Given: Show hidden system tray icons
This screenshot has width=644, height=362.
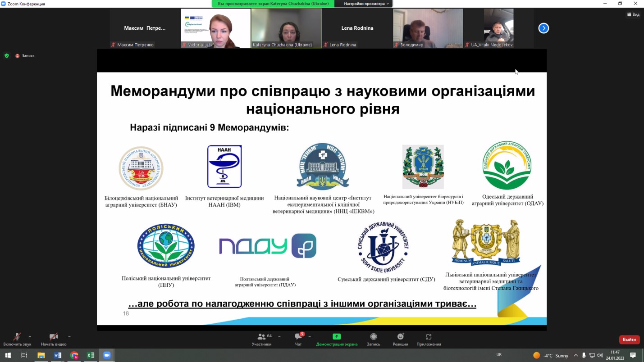Looking at the screenshot, I should click(x=575, y=356).
